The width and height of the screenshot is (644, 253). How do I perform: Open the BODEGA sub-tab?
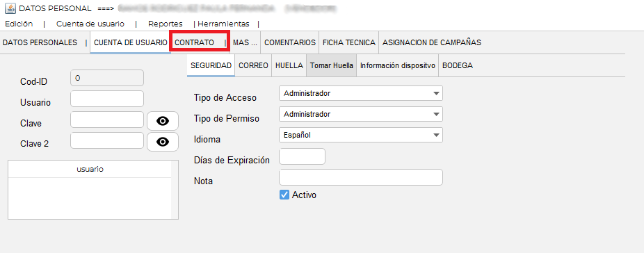click(458, 65)
